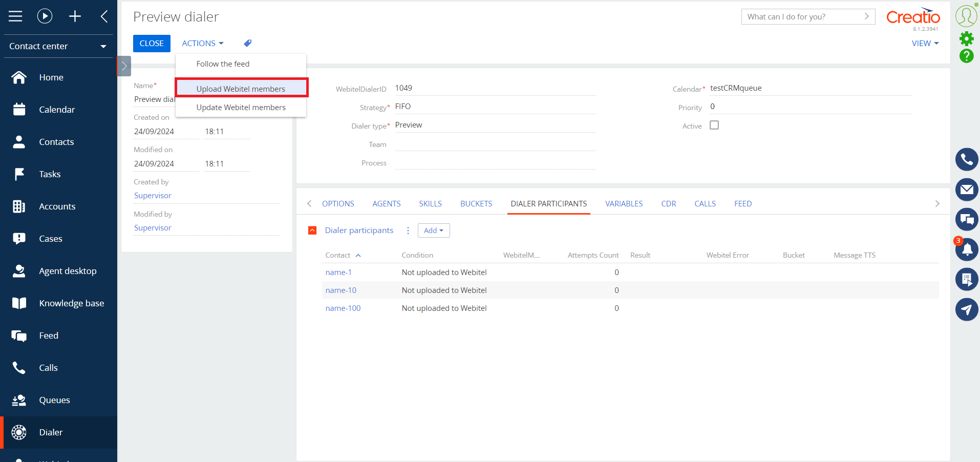980x462 pixels.
Task: Open the email panel
Action: (x=967, y=190)
